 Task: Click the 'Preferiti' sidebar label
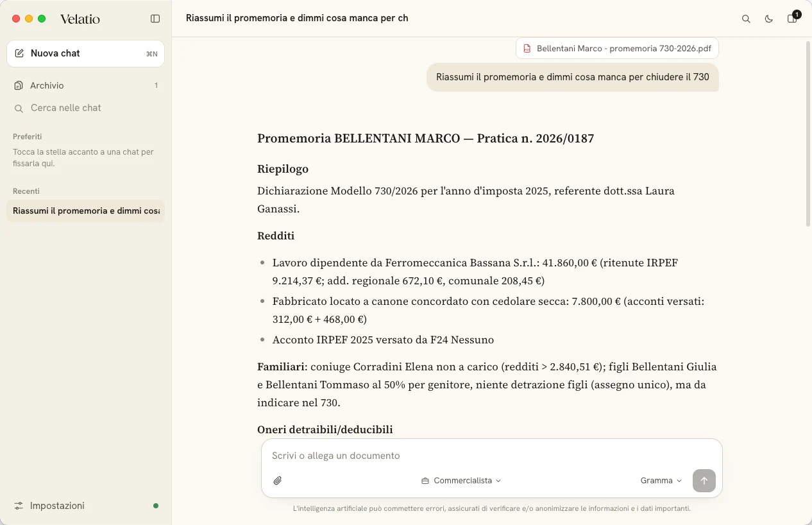click(27, 137)
